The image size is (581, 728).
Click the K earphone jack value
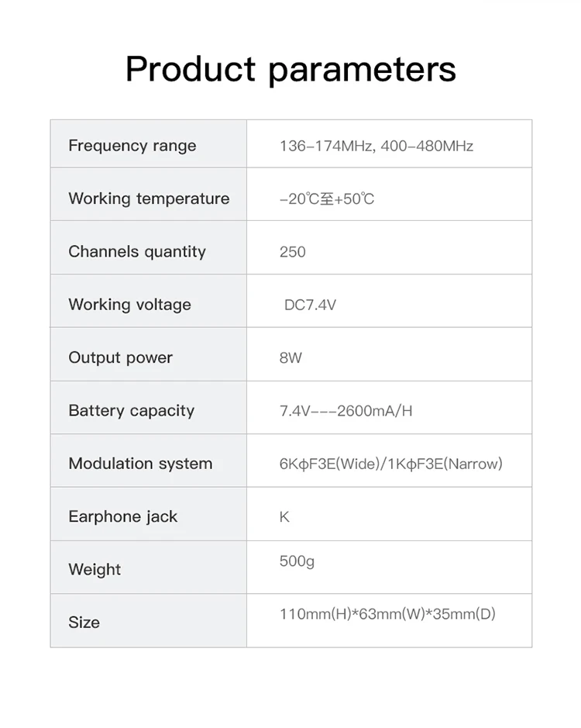click(x=284, y=517)
